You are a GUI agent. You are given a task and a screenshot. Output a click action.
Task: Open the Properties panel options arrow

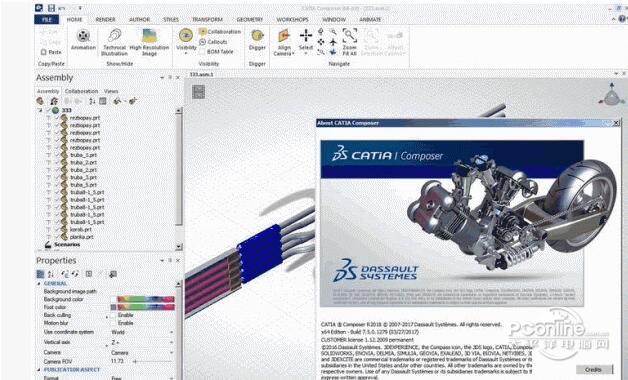click(162, 260)
